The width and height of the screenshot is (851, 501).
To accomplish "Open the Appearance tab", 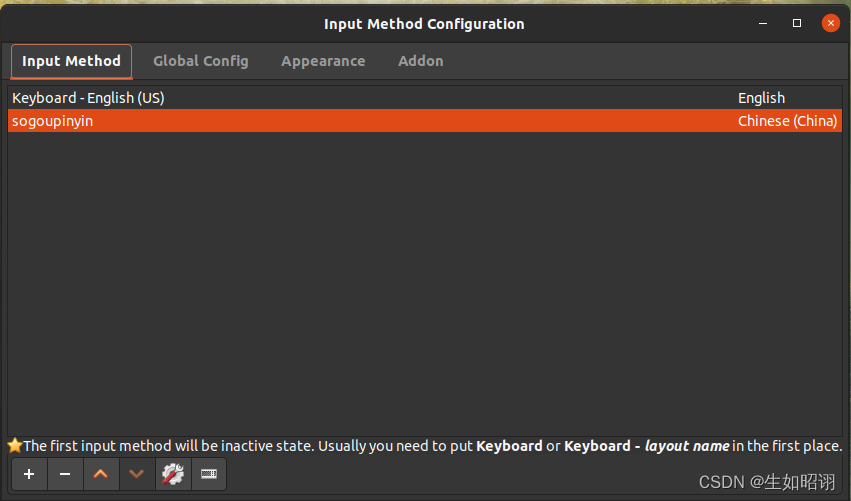I will (323, 61).
